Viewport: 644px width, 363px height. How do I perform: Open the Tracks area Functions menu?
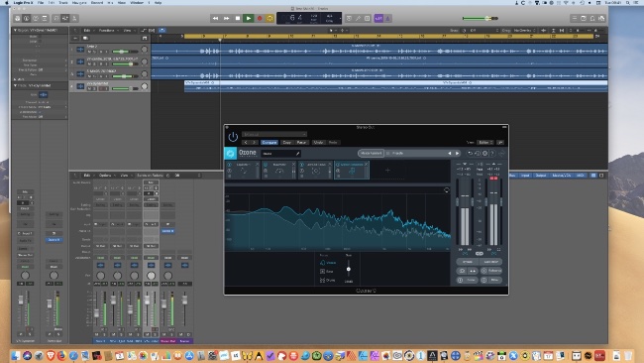tap(106, 31)
